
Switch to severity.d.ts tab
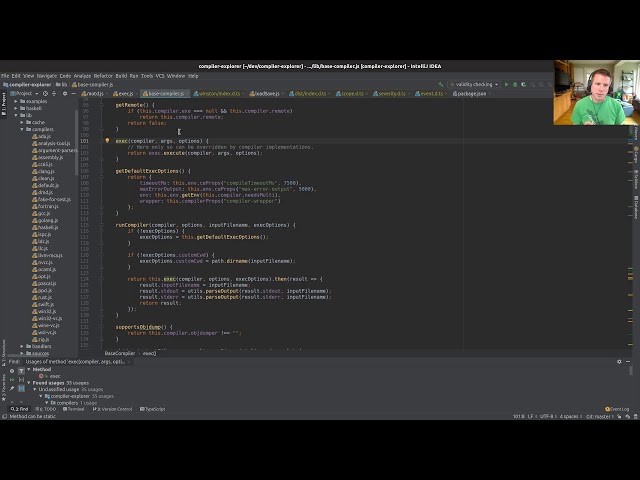click(x=392, y=93)
